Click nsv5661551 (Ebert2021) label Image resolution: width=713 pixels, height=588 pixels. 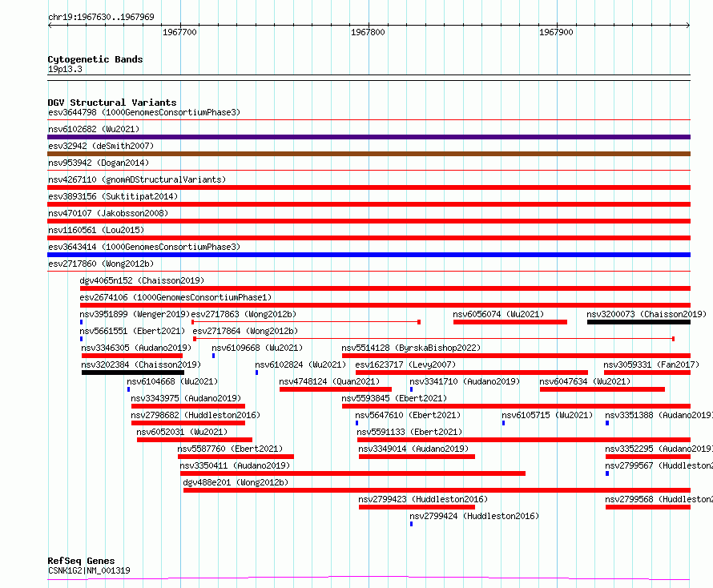click(132, 331)
